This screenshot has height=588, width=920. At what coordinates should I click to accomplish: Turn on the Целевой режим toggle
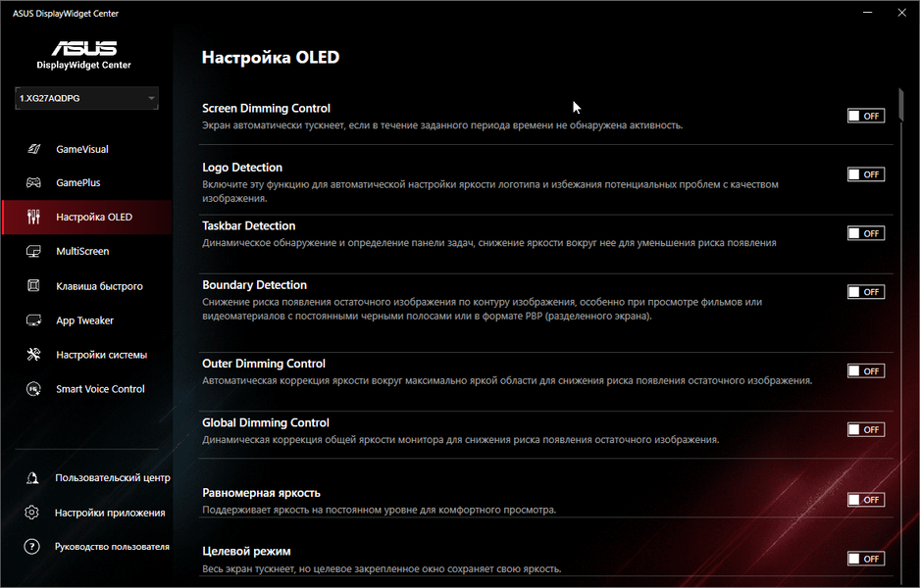865,559
